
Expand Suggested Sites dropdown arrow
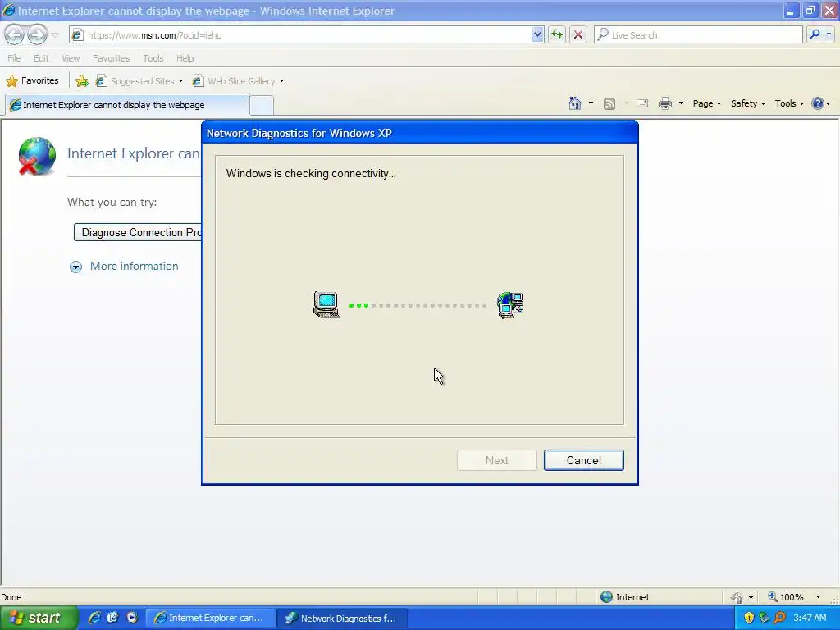click(x=180, y=81)
